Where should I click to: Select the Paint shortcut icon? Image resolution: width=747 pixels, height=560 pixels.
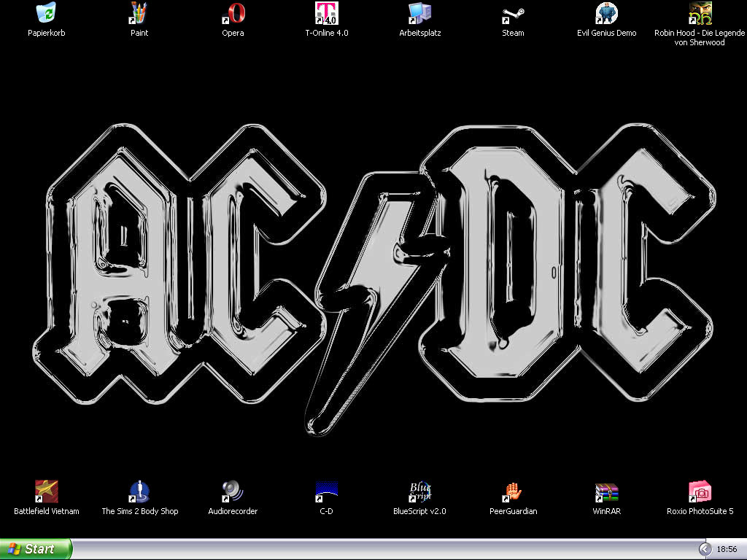point(139,13)
